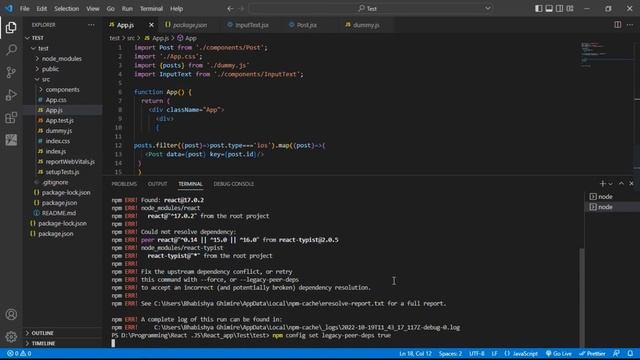Open the customize layout icon
The width and height of the screenshot is (640, 360).
point(570,8)
